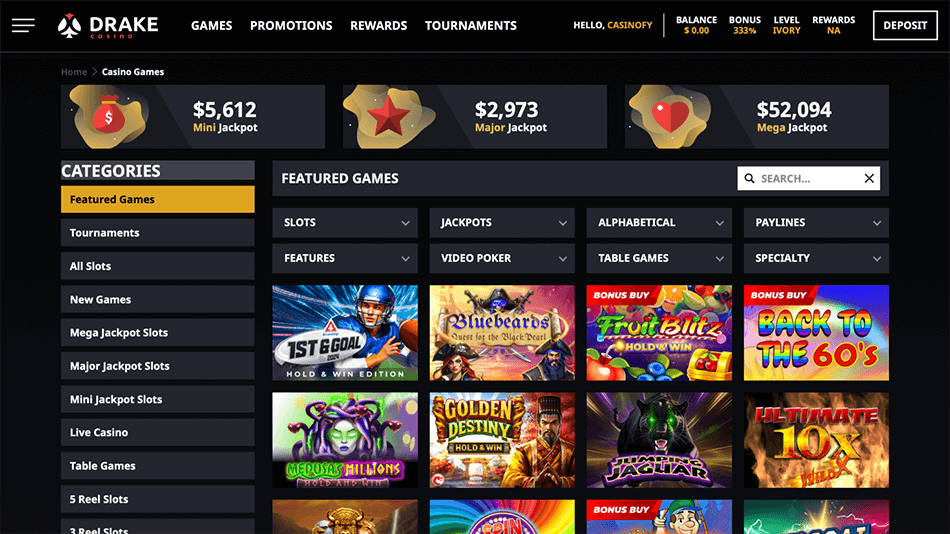Click the Major Jackpot star icon
The width and height of the screenshot is (950, 534).
tap(388, 115)
